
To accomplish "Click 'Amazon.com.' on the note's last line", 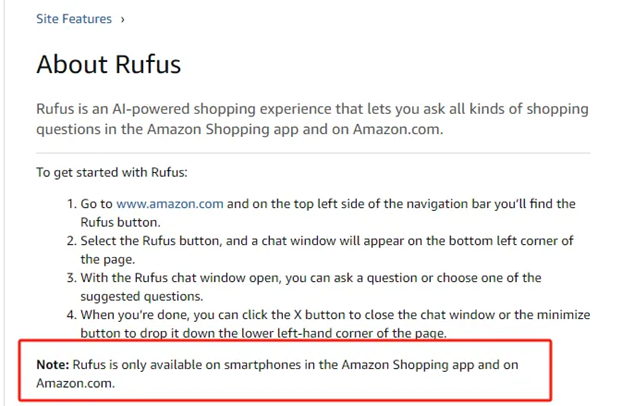I will 76,383.
